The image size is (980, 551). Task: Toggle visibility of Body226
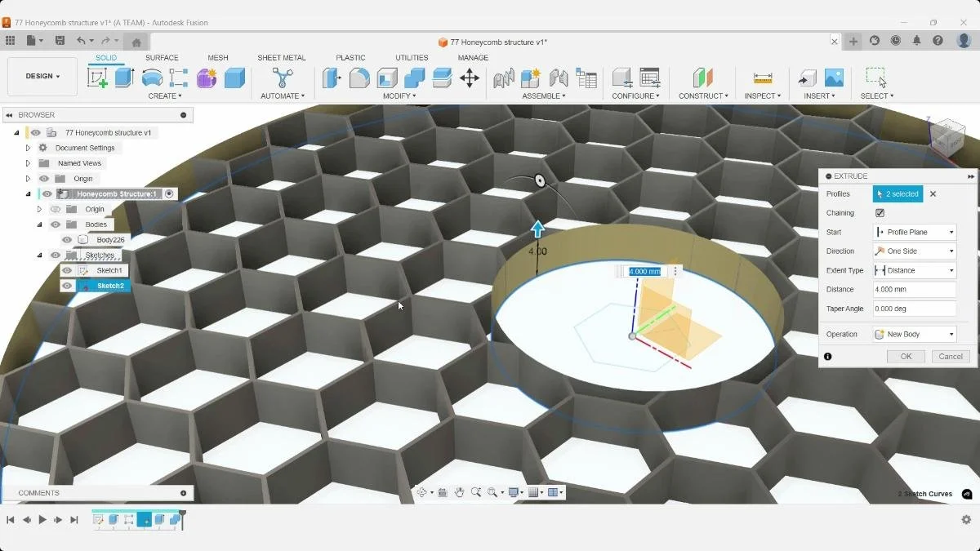pos(67,240)
